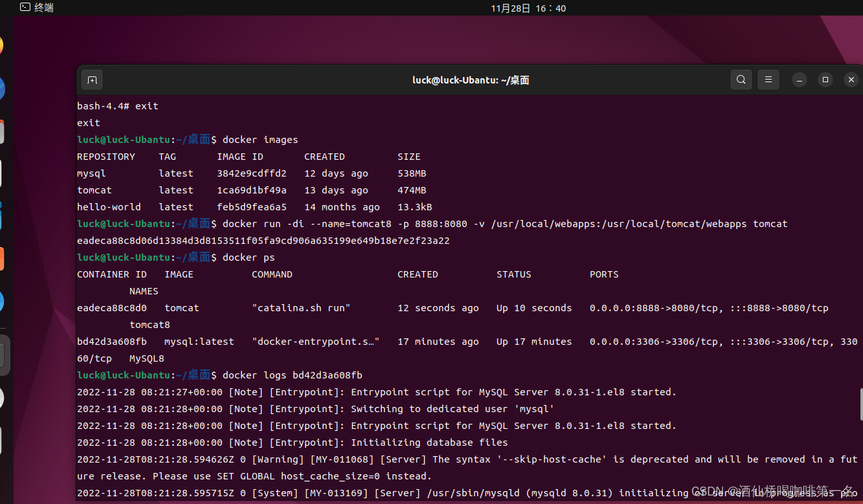The image size is (863, 504).
Task: Click '12 days ago' created value
Action: (336, 173)
